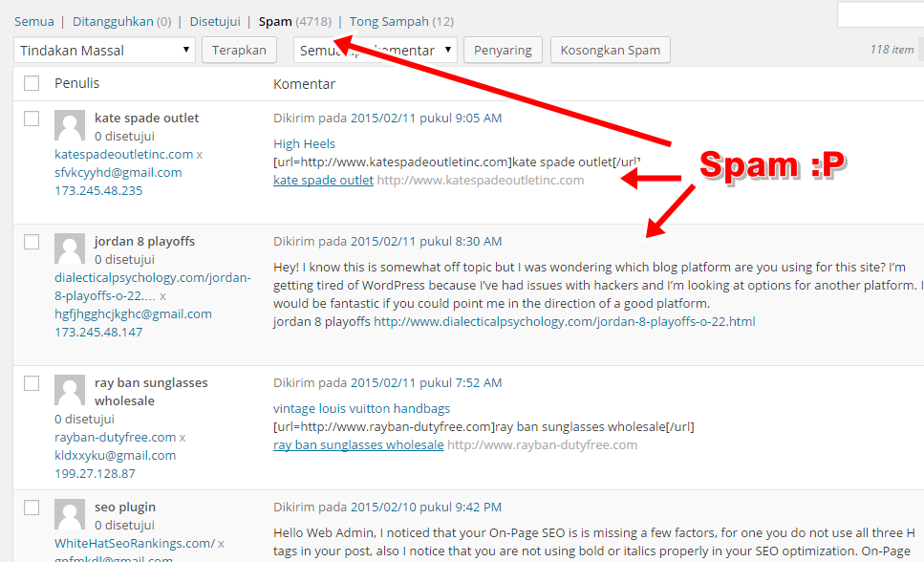Open WhiteHatSeoRankings.com author URL link

pos(135,544)
